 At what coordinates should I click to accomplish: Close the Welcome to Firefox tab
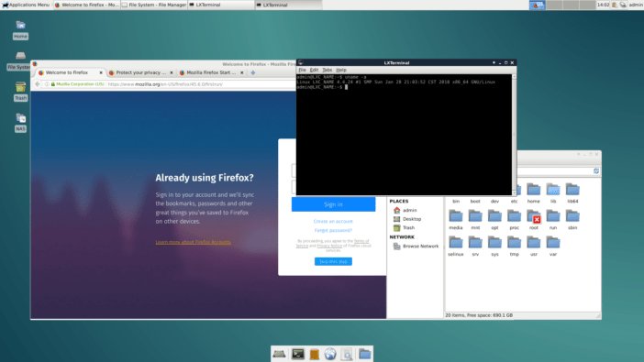[x=101, y=72]
